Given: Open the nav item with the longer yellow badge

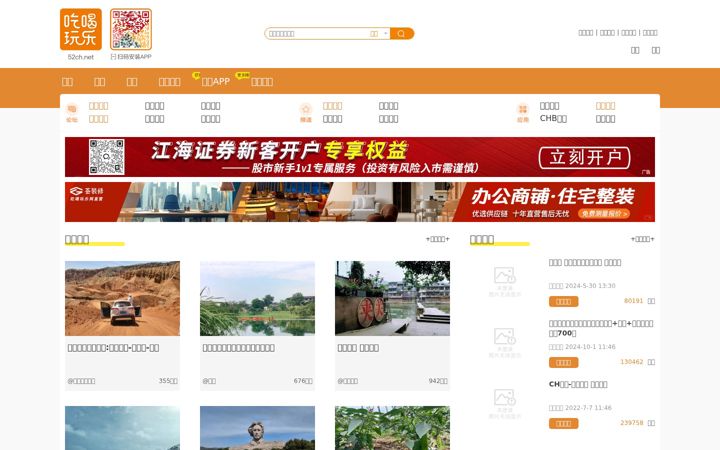Looking at the screenshot, I should coord(262,81).
